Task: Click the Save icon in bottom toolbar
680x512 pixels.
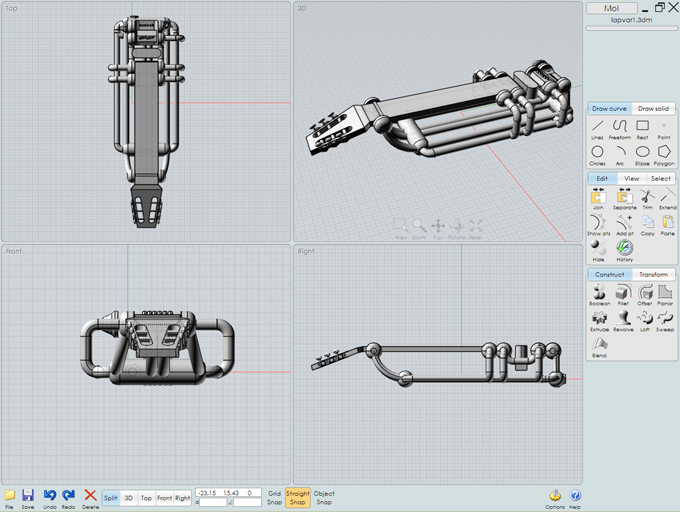Action: 28,497
